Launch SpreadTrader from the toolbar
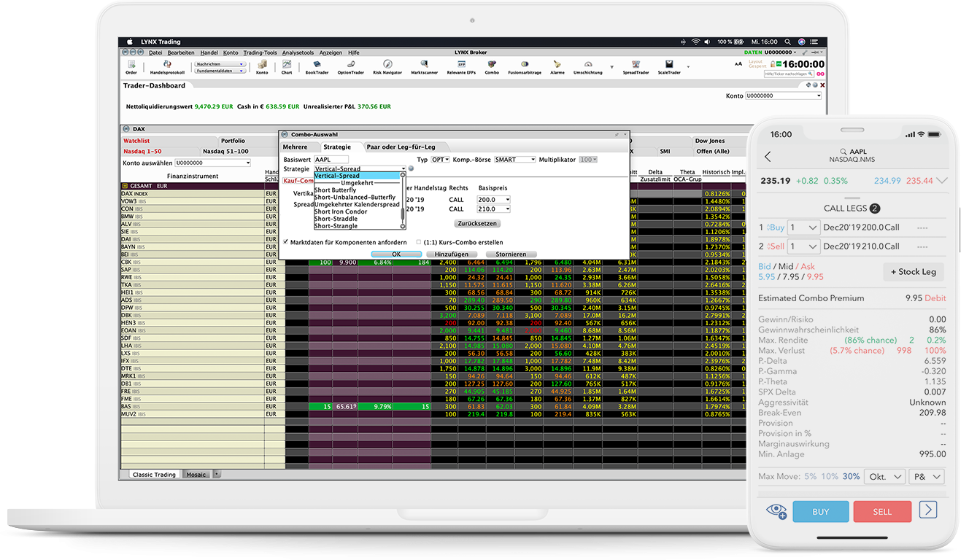The image size is (969, 560). [636, 67]
